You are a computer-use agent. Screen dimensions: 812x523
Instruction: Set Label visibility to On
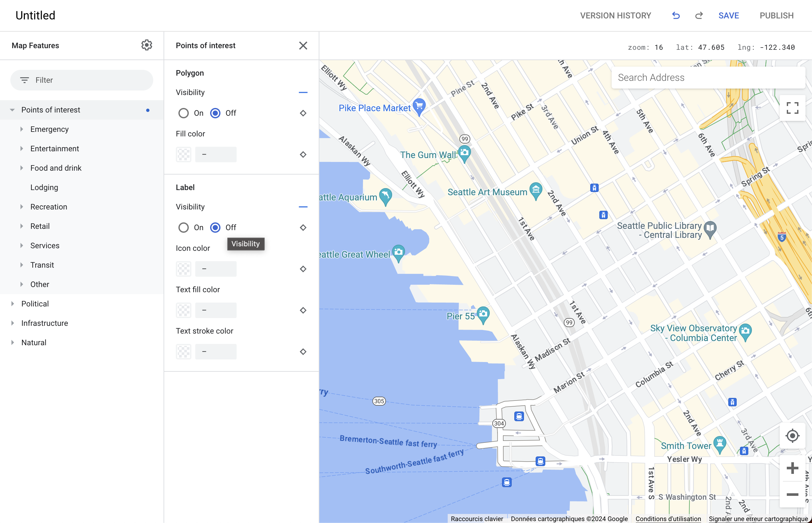184,228
